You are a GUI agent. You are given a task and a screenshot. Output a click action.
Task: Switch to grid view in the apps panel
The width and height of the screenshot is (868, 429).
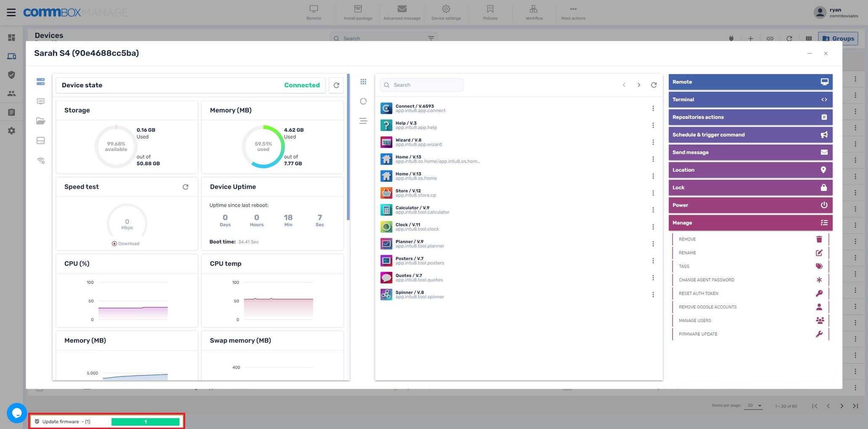pos(363,81)
